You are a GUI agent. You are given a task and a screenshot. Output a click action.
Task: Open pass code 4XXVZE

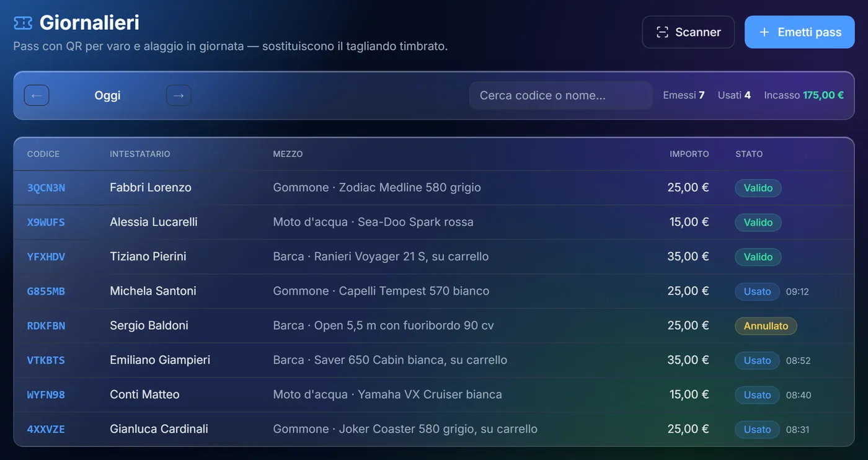(x=46, y=429)
